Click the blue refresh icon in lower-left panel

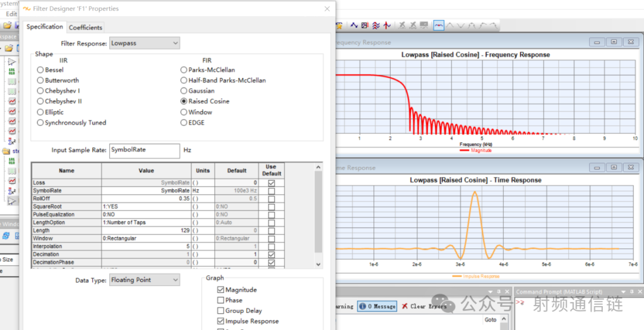pyautogui.click(x=6, y=236)
